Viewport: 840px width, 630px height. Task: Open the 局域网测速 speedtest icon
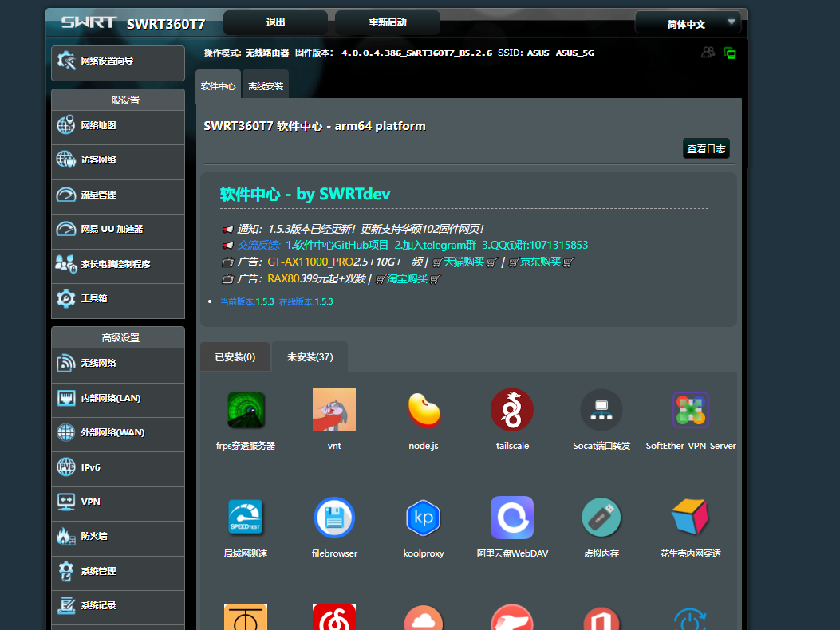coord(246,518)
